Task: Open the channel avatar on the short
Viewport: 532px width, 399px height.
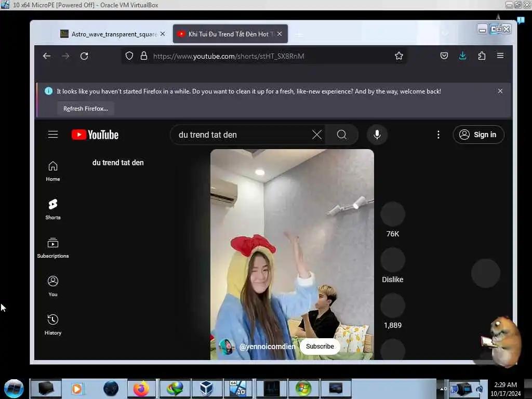Action: 227,347
